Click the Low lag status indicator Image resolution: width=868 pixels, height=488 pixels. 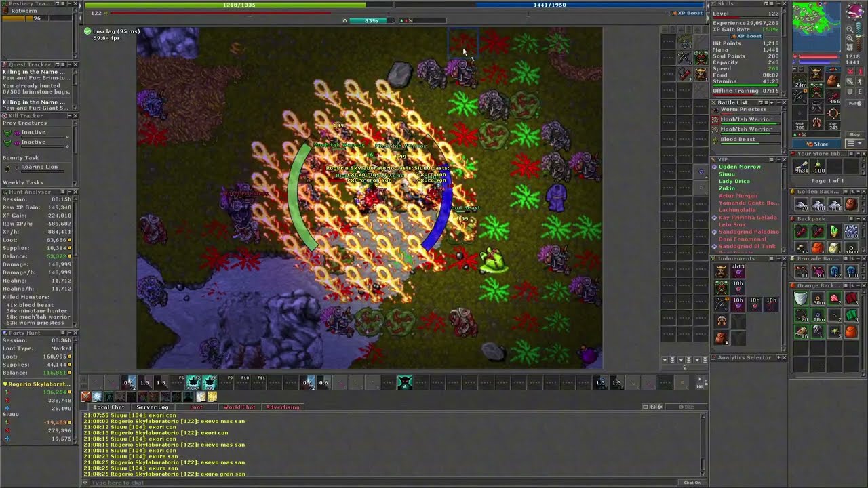pyautogui.click(x=113, y=31)
